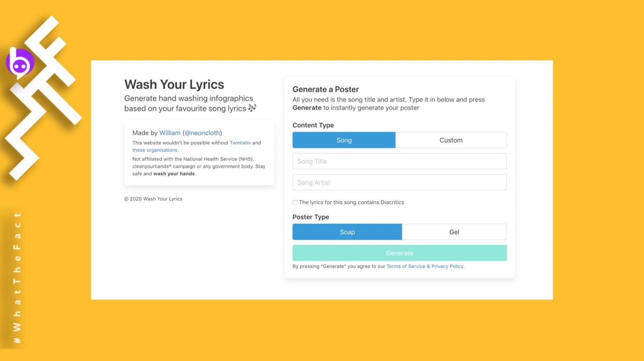Open the @neoncloth profile link
The width and height of the screenshot is (644, 361).
click(x=202, y=133)
